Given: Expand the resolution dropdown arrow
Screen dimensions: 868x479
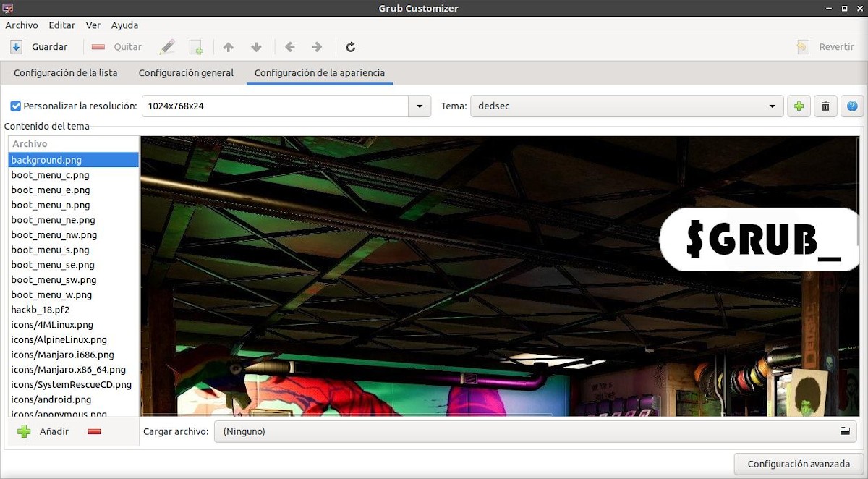Looking at the screenshot, I should coord(420,106).
